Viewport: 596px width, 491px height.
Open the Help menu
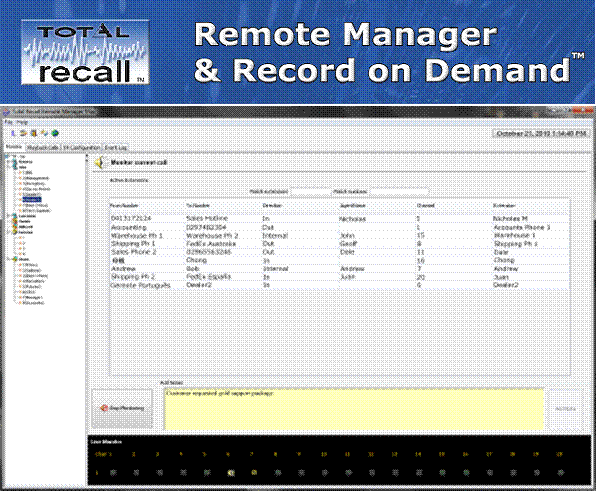tap(22, 122)
